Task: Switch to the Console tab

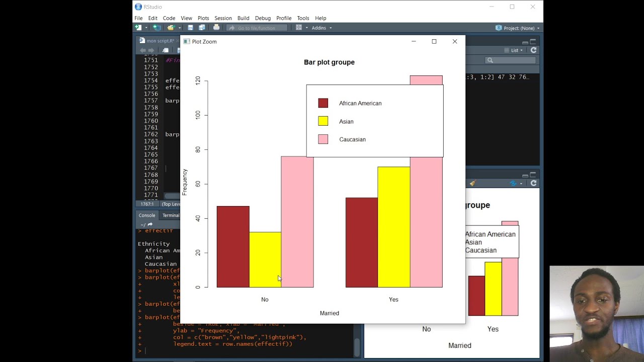Action: coord(147,215)
